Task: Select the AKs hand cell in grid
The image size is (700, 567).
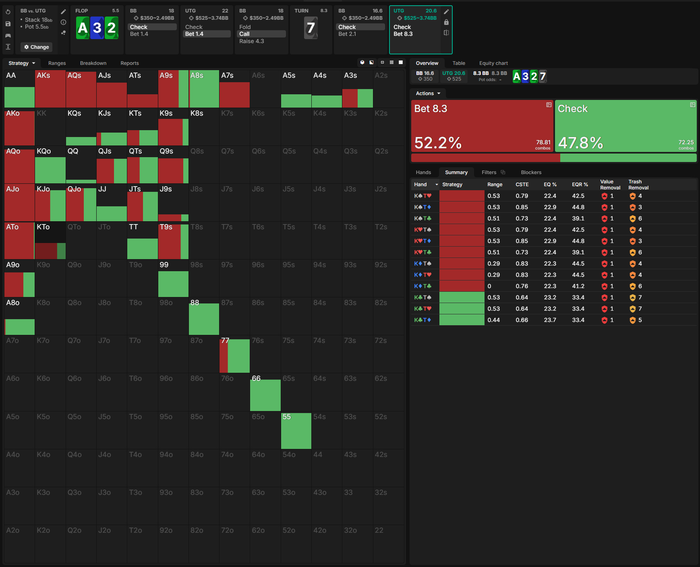Action: (50, 88)
